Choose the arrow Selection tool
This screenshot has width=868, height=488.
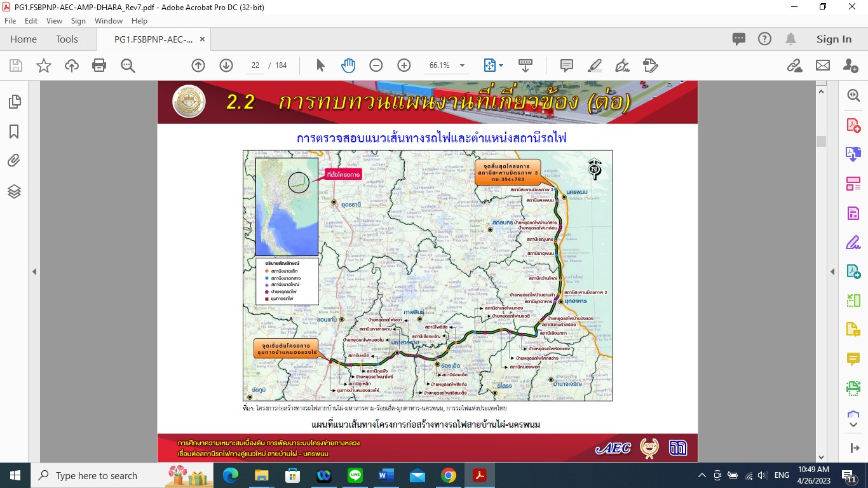[320, 65]
